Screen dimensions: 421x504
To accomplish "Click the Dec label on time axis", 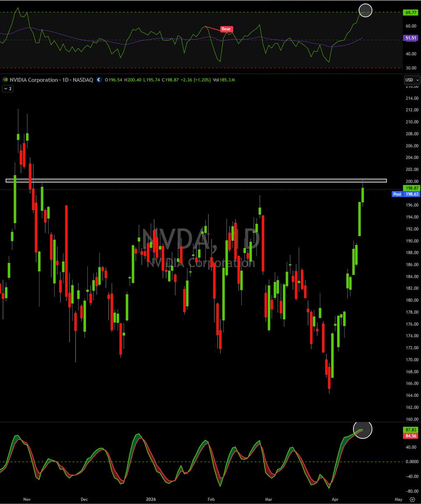I will (84, 499).
